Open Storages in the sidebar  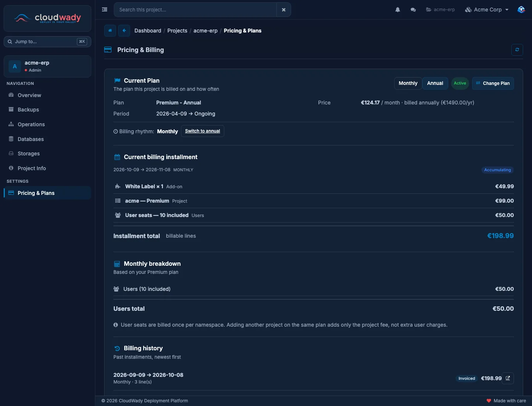47,154
